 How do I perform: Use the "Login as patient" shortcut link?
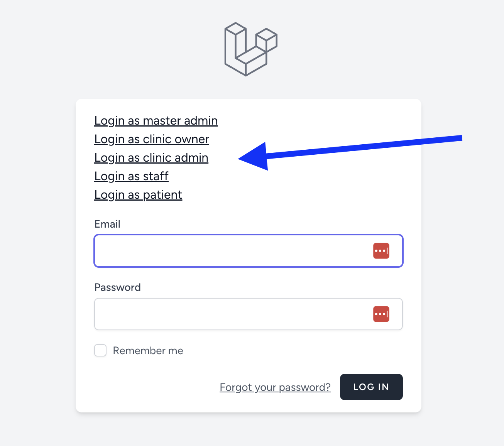point(138,195)
